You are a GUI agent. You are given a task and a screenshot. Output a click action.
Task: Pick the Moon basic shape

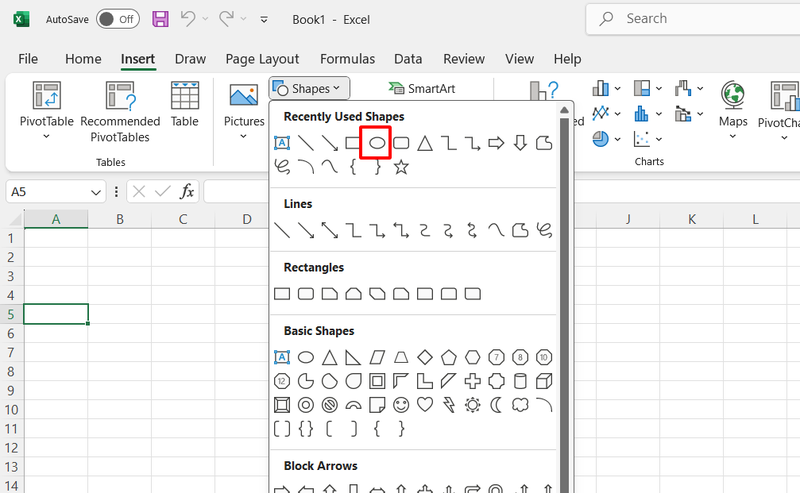coord(496,405)
